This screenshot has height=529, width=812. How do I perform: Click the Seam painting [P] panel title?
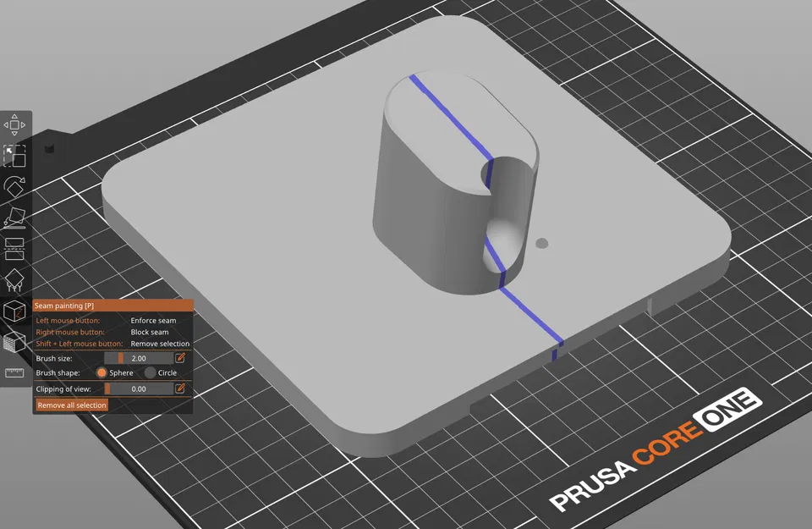coord(64,306)
